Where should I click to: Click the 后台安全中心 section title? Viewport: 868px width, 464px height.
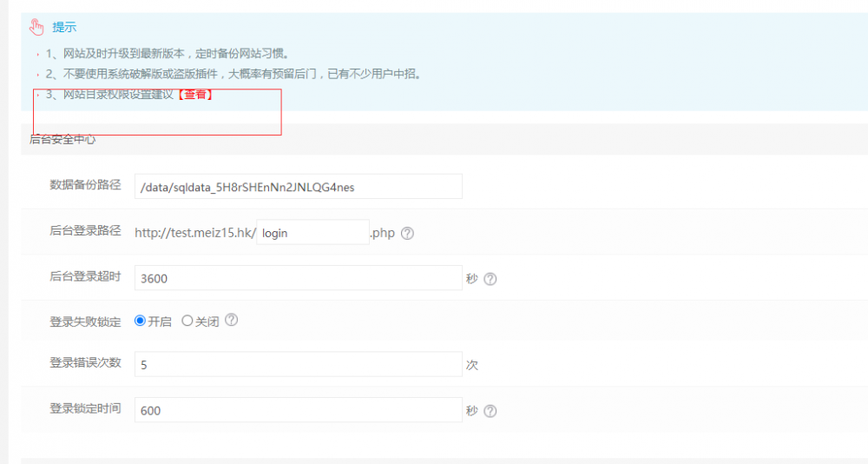(62, 140)
